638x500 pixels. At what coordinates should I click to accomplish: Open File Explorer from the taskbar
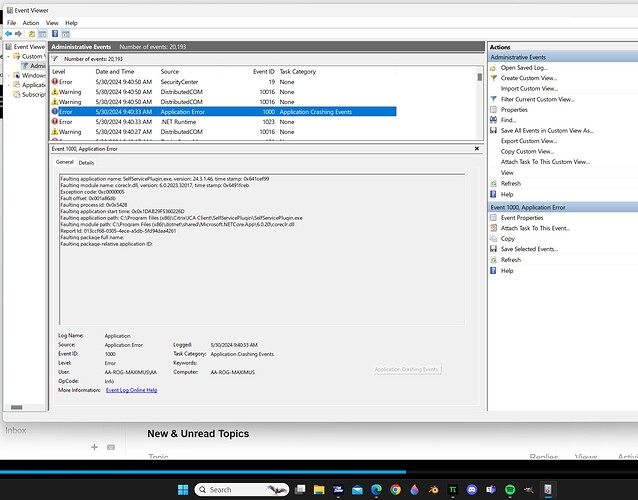click(x=319, y=489)
